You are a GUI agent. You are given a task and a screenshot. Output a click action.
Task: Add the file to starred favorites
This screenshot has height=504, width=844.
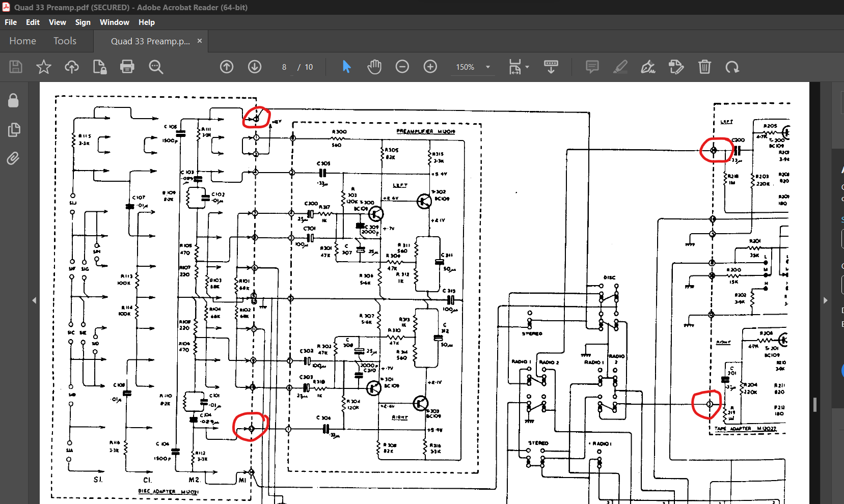[44, 67]
